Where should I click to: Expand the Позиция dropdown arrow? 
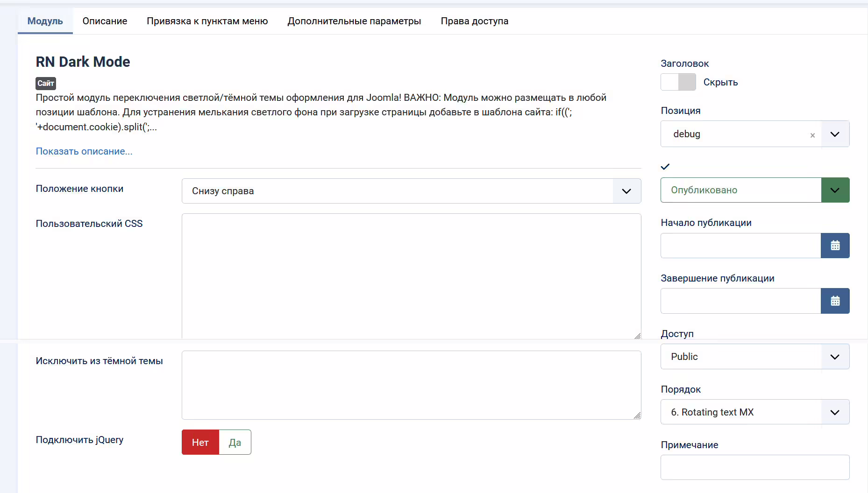[835, 134]
